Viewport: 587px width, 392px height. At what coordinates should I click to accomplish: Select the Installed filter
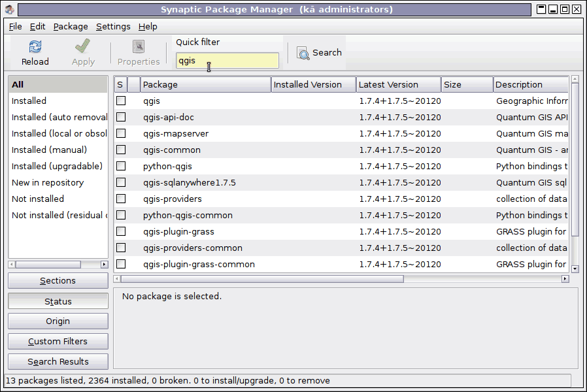pyautogui.click(x=58, y=101)
